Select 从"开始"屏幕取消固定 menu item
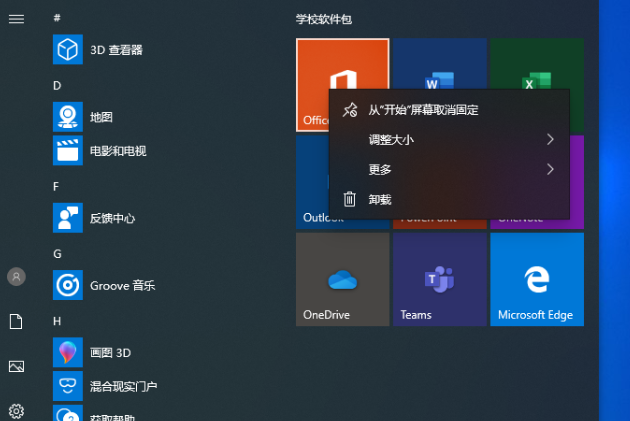 (449, 110)
